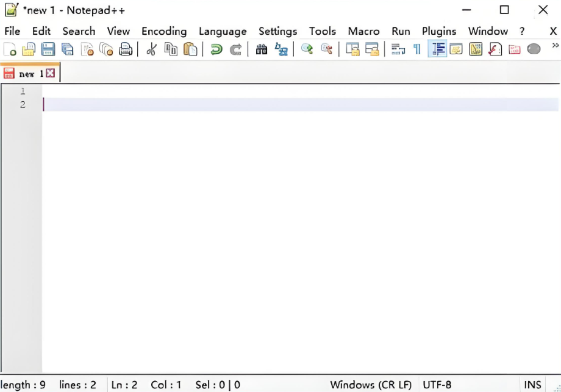
Task: Open Find with the binoculars icon
Action: [262, 49]
